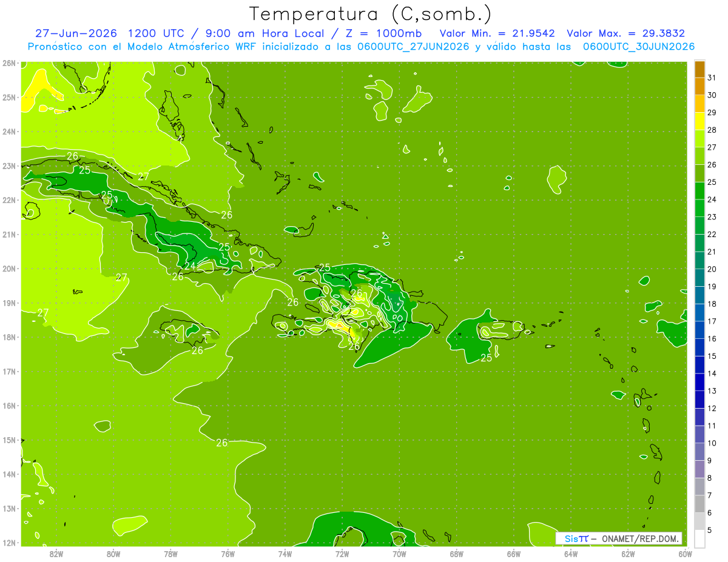Pick the amber swatch between 29 and 30
The image size is (728, 562).
tap(699, 104)
